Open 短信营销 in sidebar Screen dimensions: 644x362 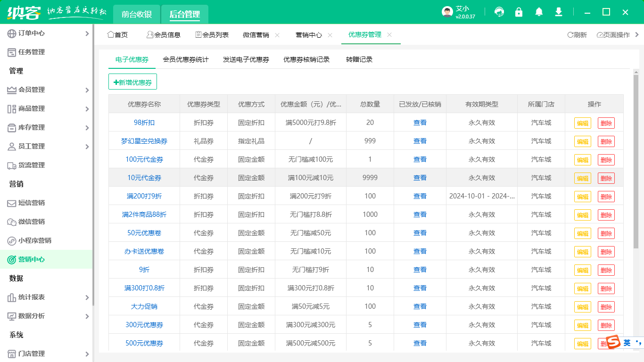click(31, 203)
